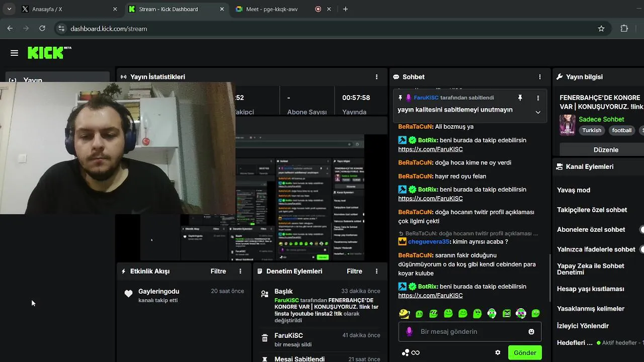Open Yayın İstatistikleri panel options menu
Image resolution: width=644 pixels, height=362 pixels.
click(376, 77)
